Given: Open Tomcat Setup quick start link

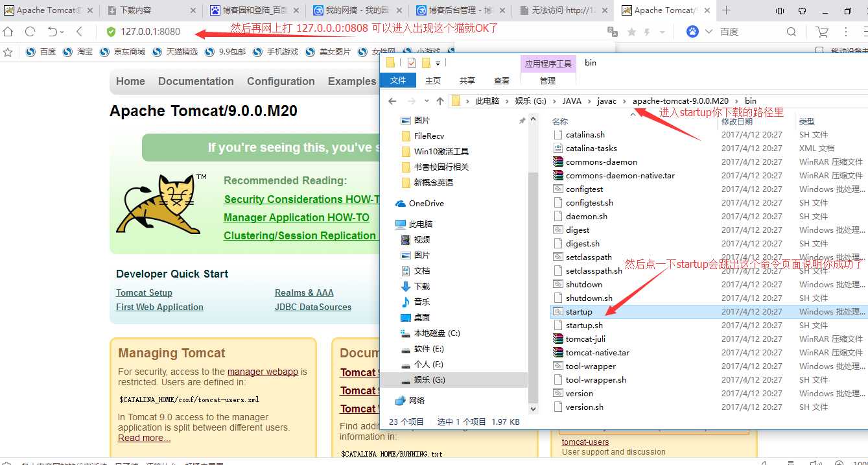Looking at the screenshot, I should (144, 292).
